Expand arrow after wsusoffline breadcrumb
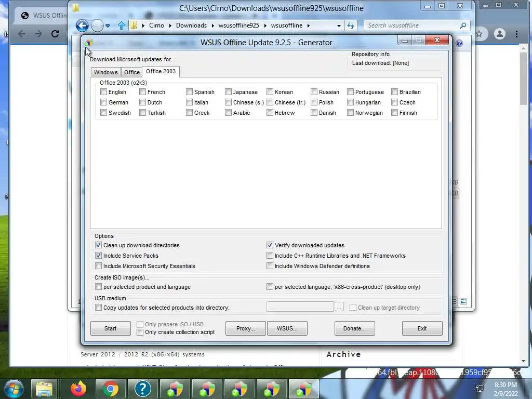 coord(308,25)
